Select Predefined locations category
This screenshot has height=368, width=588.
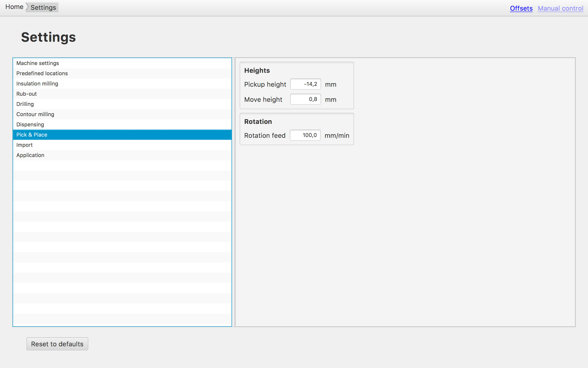point(122,73)
